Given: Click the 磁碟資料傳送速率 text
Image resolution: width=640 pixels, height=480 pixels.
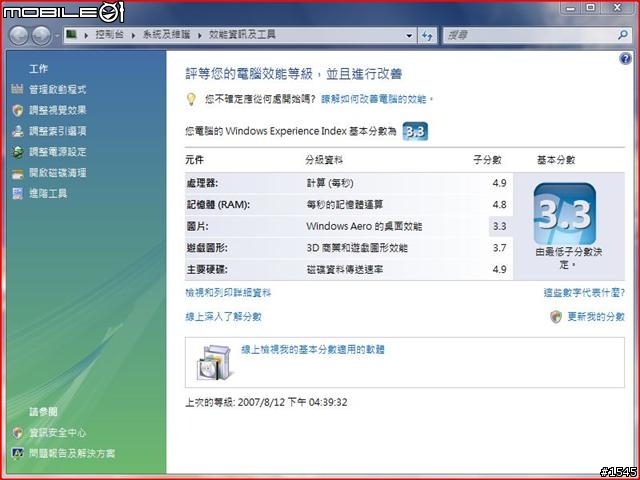Looking at the screenshot, I should pyautogui.click(x=344, y=269).
